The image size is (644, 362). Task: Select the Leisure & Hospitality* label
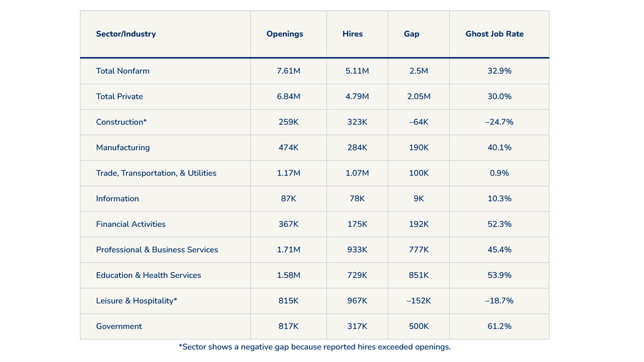[137, 301]
